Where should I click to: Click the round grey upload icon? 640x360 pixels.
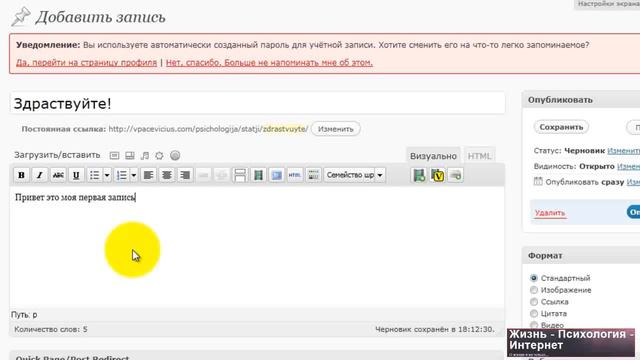click(175, 156)
